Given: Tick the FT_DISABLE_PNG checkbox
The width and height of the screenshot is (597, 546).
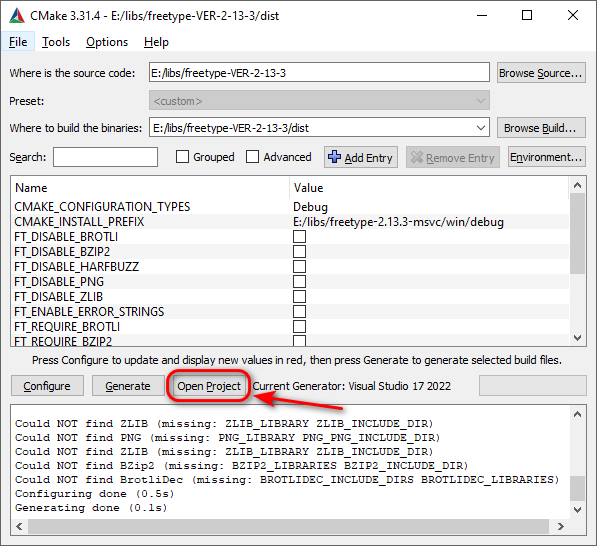Looking at the screenshot, I should coord(299,282).
